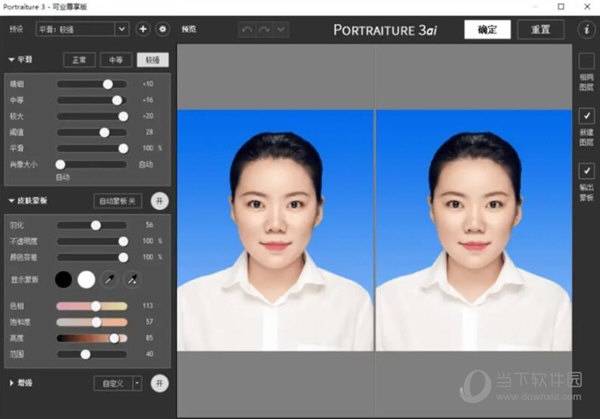The width and height of the screenshot is (600, 419).
Task: Show mask on black background swatch
Action: point(64,280)
